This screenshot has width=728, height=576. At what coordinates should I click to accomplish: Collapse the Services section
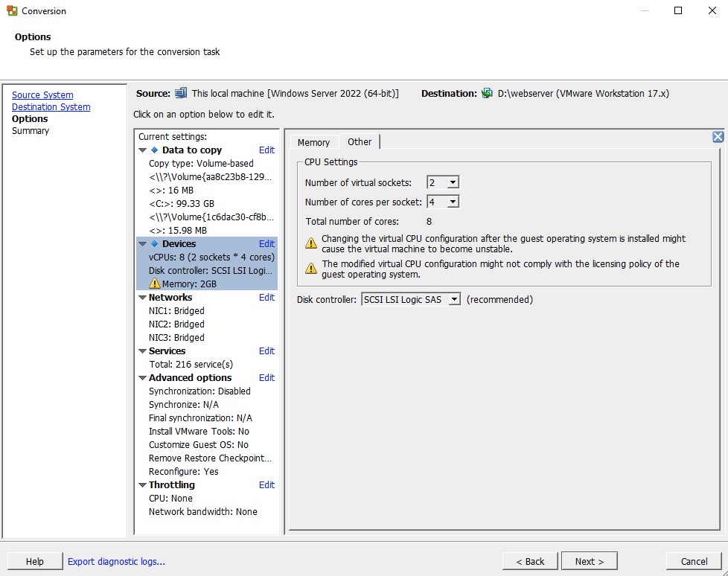(142, 351)
